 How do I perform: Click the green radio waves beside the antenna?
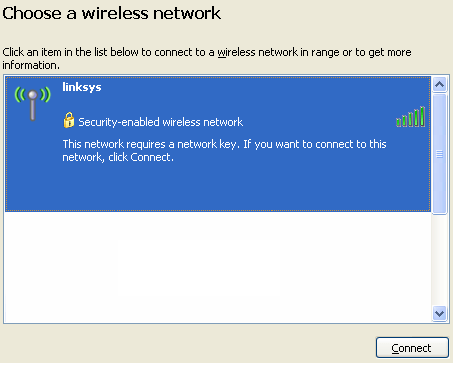tap(33, 94)
